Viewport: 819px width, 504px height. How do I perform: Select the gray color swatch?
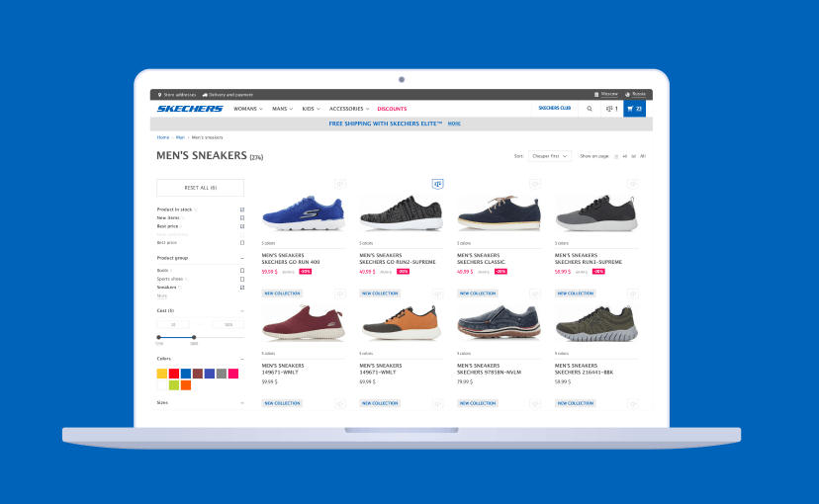tap(222, 374)
